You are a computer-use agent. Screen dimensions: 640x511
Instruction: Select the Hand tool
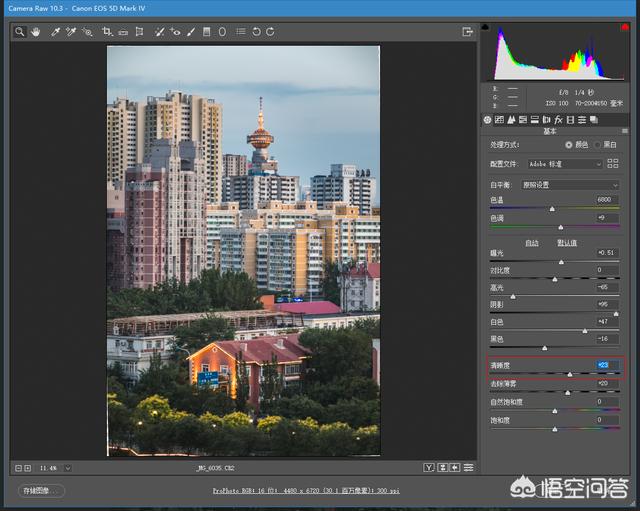tap(36, 32)
